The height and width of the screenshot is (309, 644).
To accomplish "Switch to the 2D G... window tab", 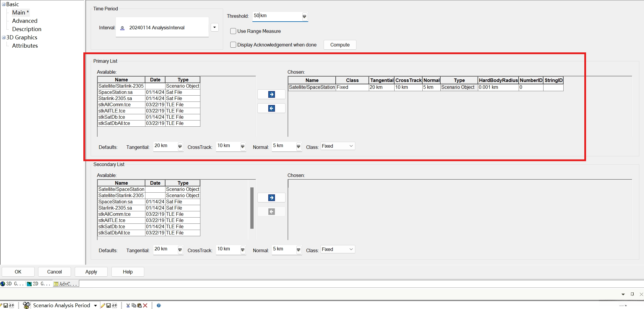I will 39,284.
